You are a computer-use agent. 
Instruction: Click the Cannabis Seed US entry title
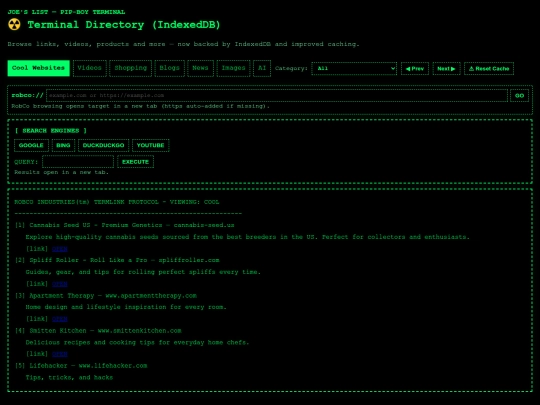click(x=125, y=225)
